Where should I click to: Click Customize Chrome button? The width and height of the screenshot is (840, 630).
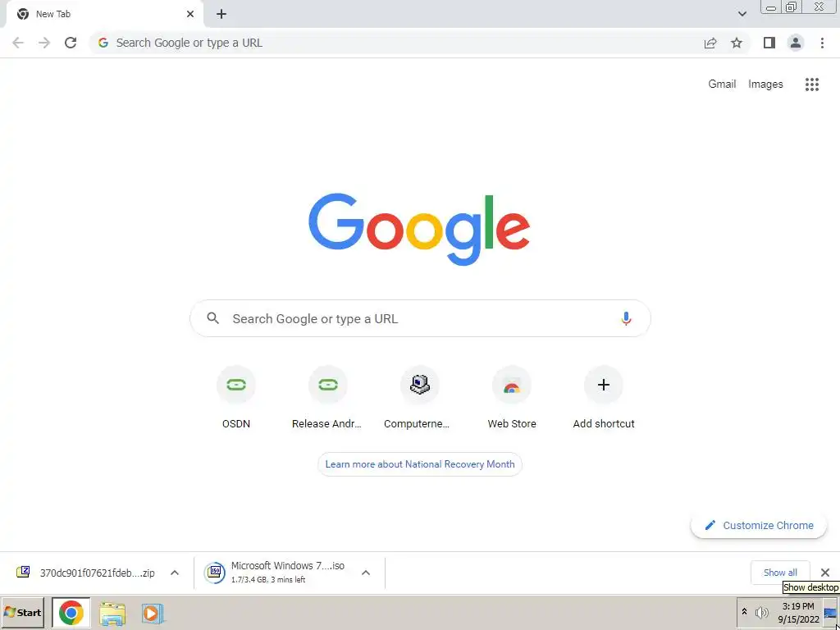coord(759,525)
